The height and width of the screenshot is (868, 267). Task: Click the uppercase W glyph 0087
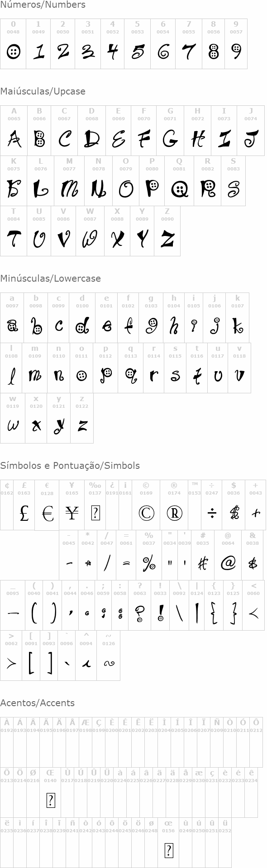tap(90, 239)
